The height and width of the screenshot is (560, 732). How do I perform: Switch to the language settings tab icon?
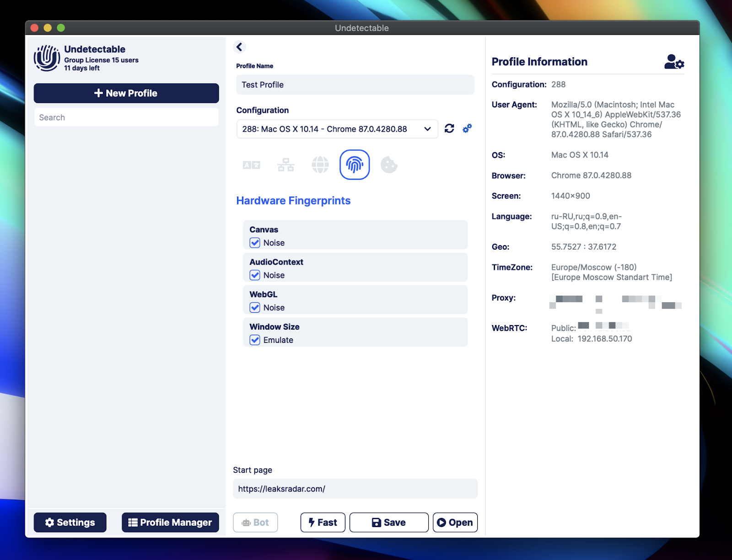coord(252,165)
